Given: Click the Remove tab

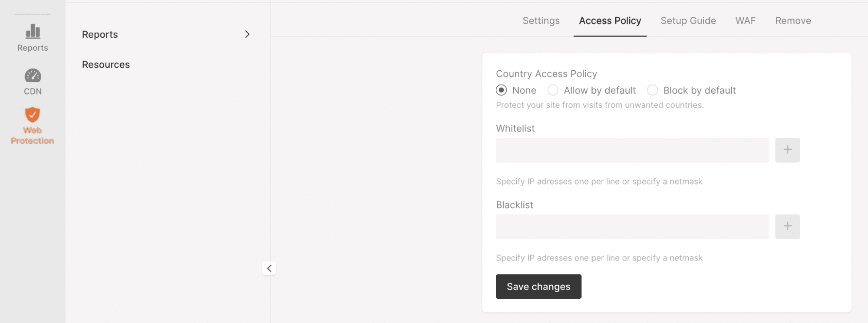Looking at the screenshot, I should pos(793,21).
